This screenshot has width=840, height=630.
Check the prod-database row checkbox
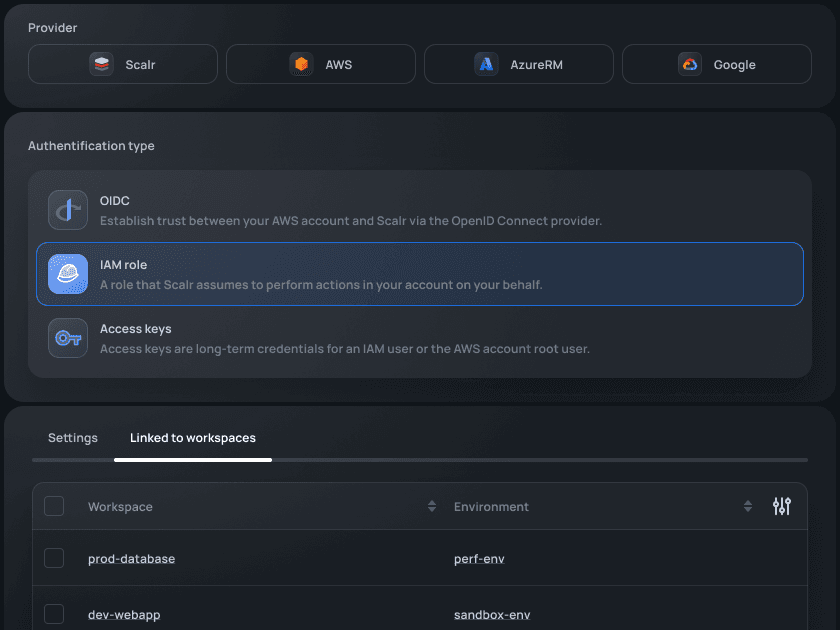(54, 558)
